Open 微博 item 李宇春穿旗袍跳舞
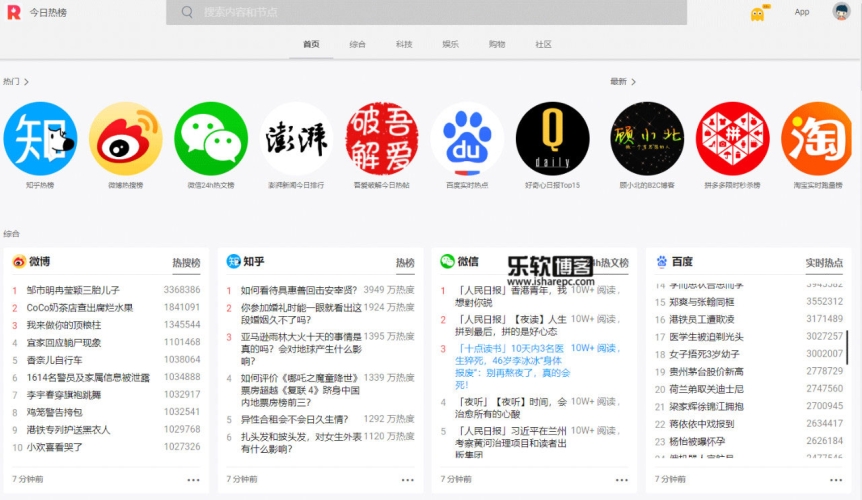The width and height of the screenshot is (862, 500). pyautogui.click(x=64, y=395)
